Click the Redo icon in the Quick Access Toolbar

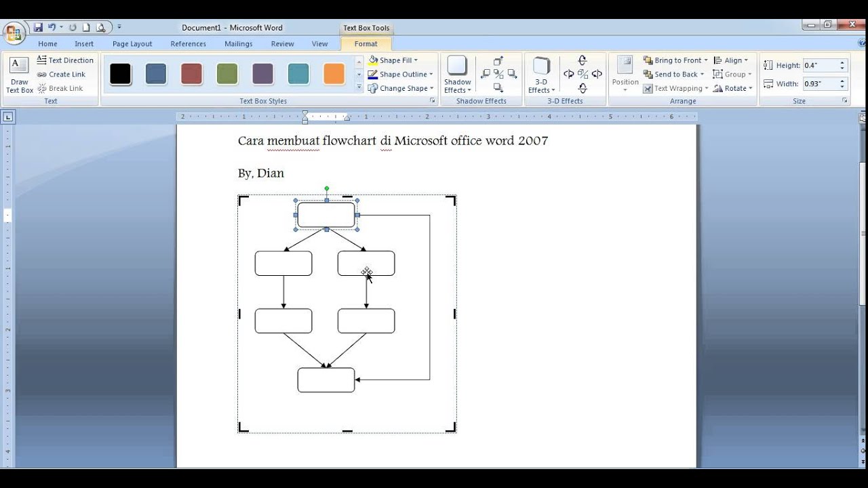(x=73, y=28)
